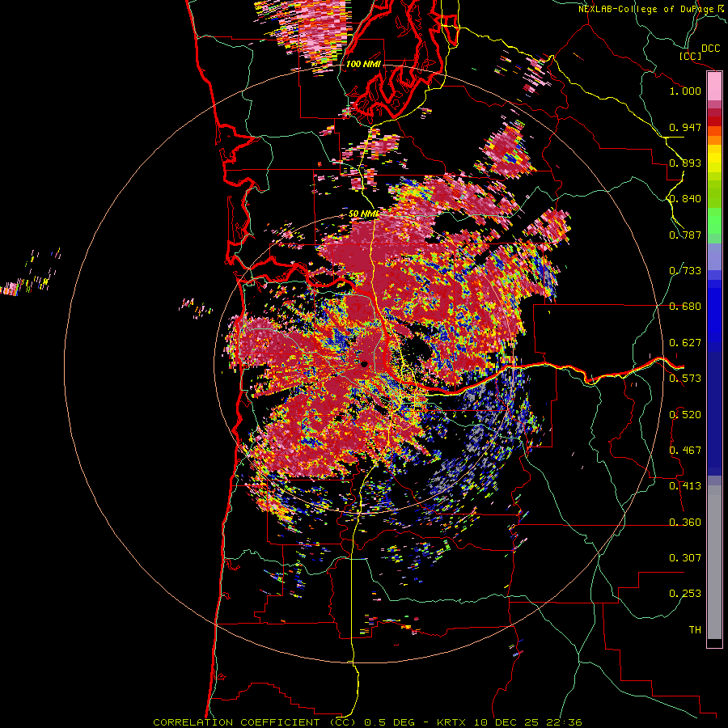Click the 0.627 scale value

[x=685, y=343]
